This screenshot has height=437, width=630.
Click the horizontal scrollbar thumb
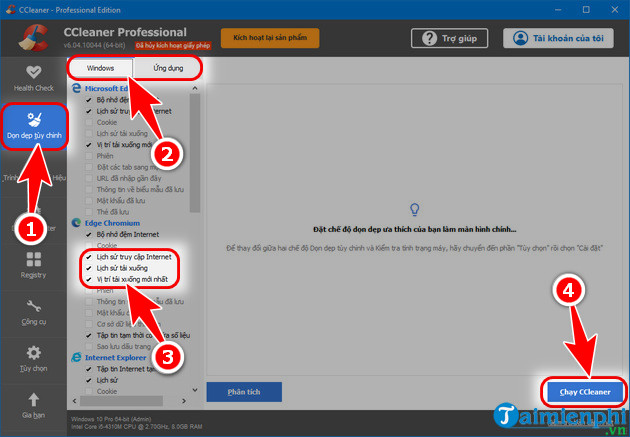pyautogui.click(x=121, y=400)
